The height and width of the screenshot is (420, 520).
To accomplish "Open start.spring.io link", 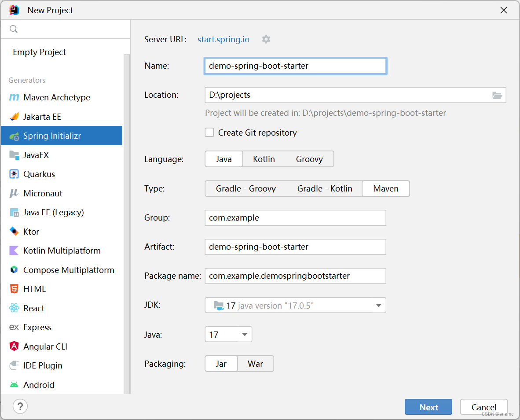I will tap(223, 39).
